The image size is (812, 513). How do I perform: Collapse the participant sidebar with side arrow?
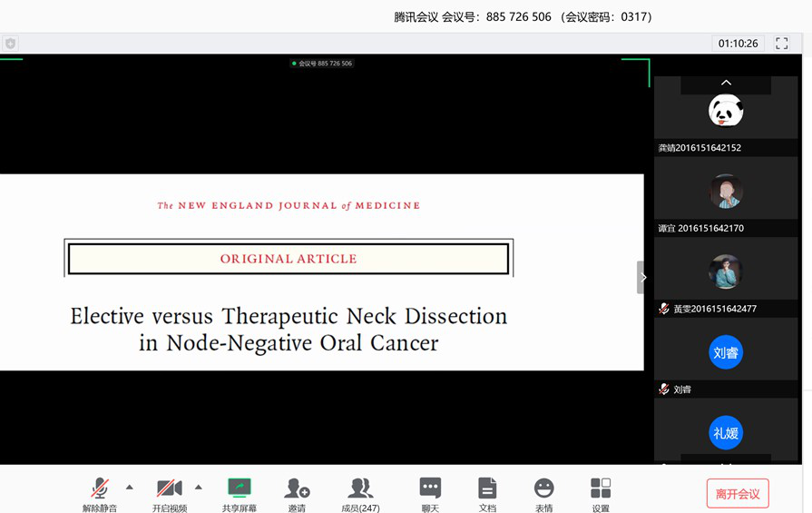[x=643, y=278]
